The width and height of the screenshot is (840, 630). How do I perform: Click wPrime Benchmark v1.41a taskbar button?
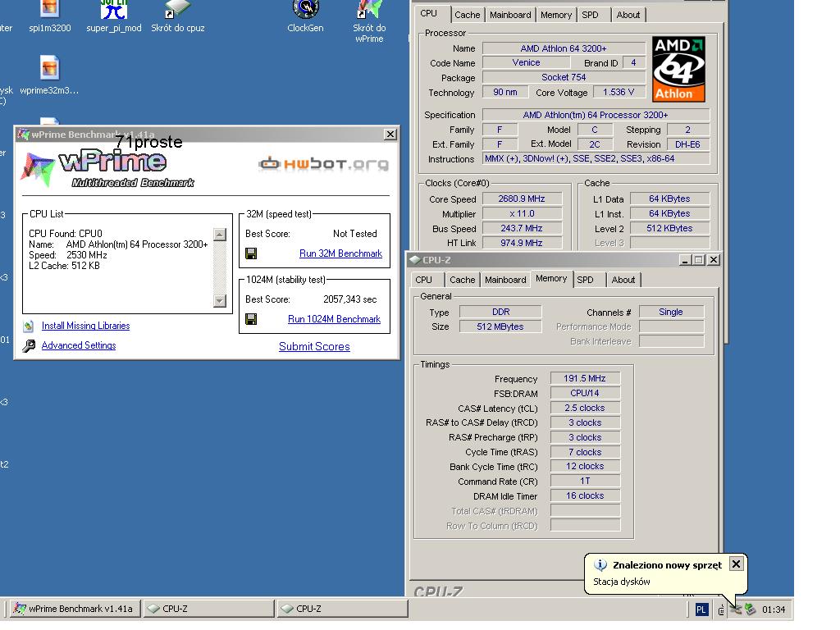75,609
